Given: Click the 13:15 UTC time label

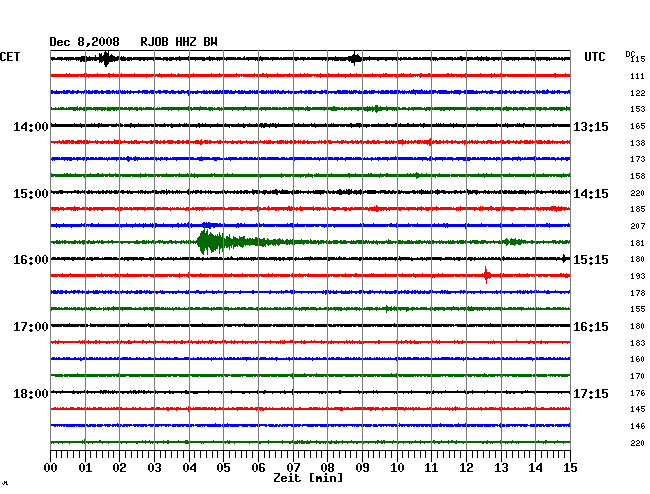Looking at the screenshot, I should tap(591, 126).
